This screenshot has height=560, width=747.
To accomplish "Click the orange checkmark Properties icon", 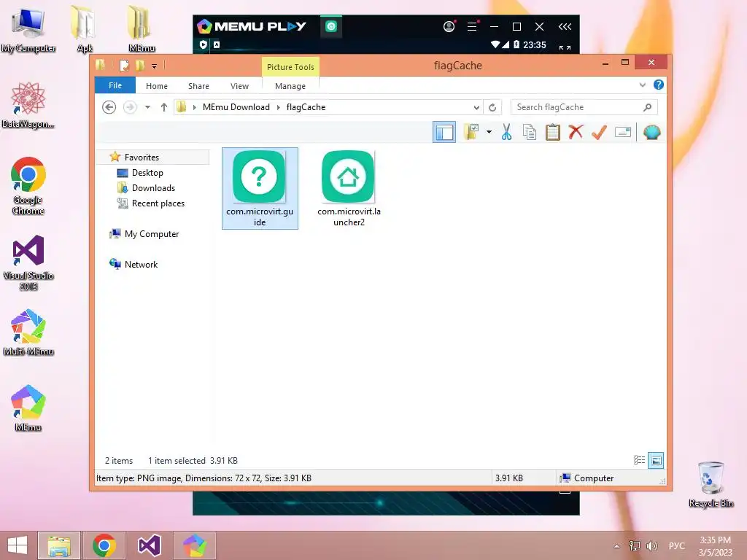I will coord(599,132).
